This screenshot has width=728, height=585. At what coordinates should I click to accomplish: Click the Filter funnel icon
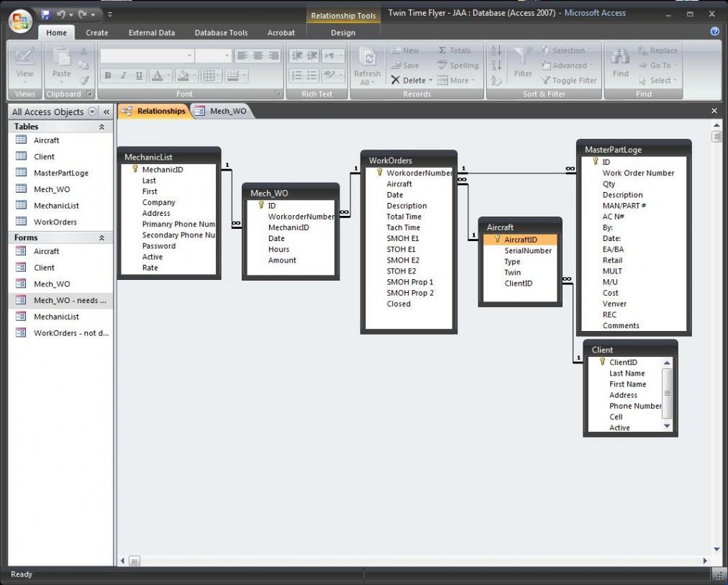[523, 57]
